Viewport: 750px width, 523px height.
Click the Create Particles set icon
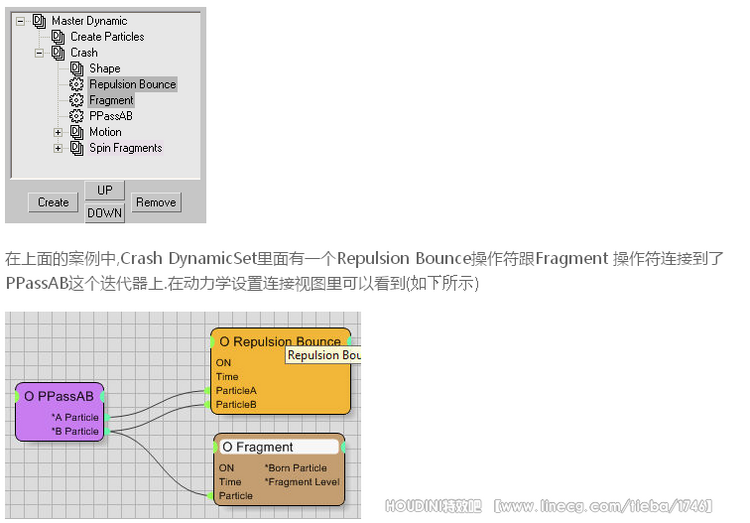coord(58,37)
